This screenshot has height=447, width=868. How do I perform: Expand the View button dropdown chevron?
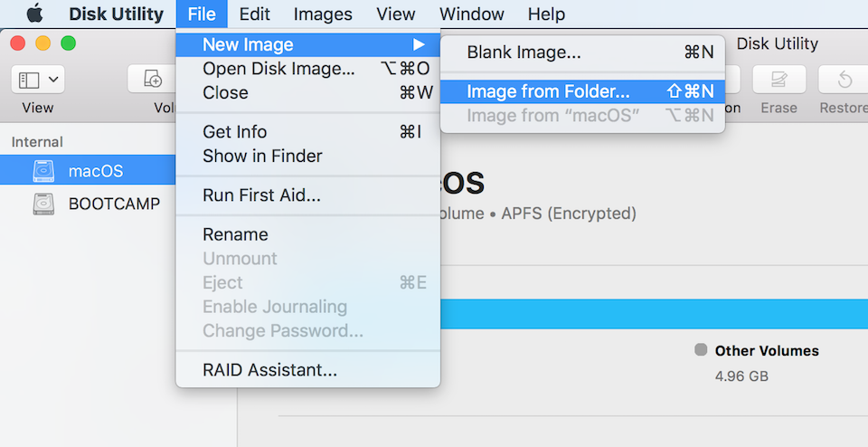click(53, 80)
